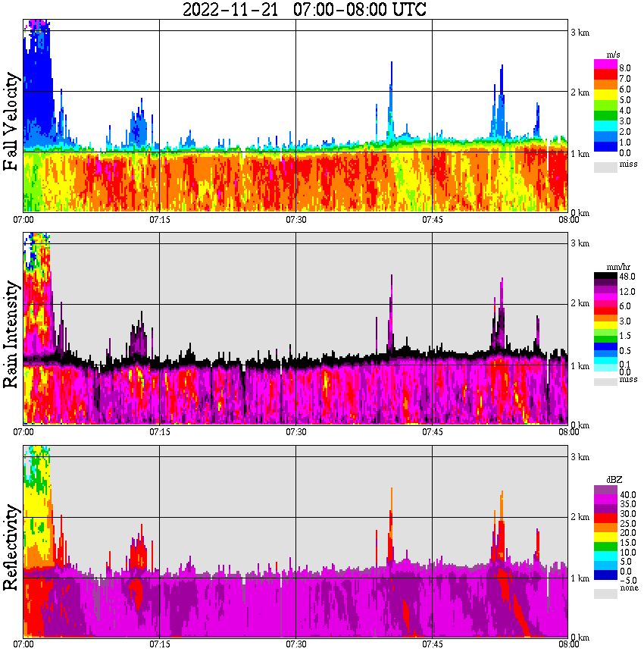This screenshot has width=644, height=658.
Task: Click the 8.0 value in velocity legend
Action: point(625,68)
